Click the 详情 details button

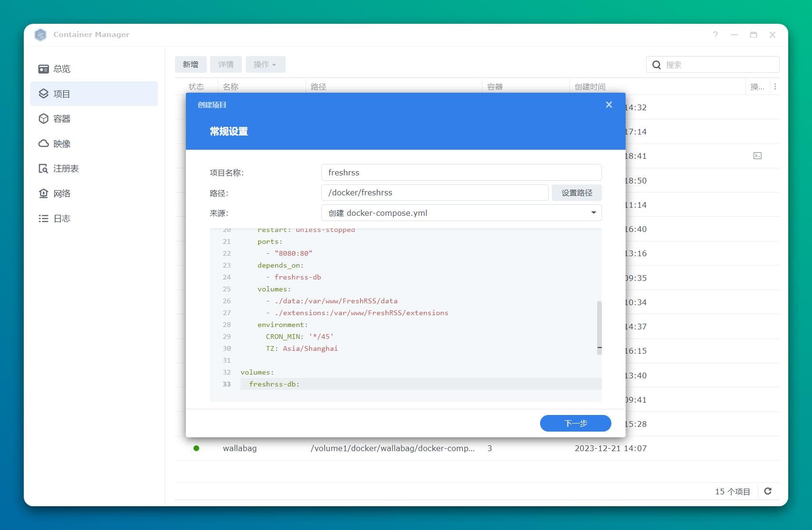226,65
